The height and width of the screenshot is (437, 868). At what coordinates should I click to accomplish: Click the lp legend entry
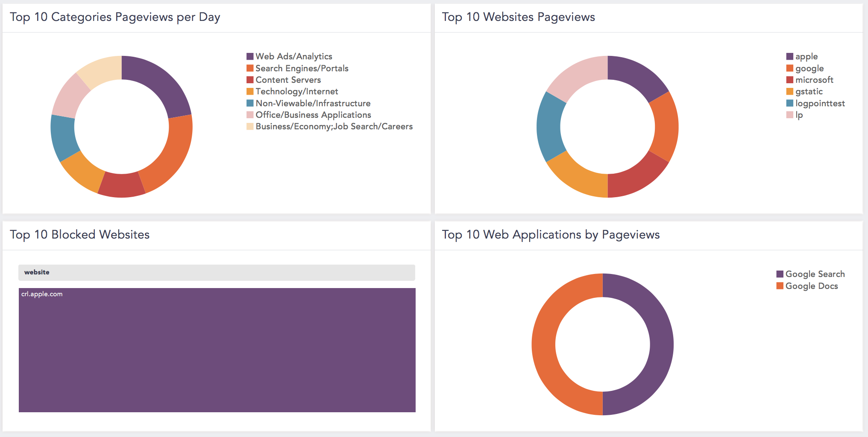799,115
